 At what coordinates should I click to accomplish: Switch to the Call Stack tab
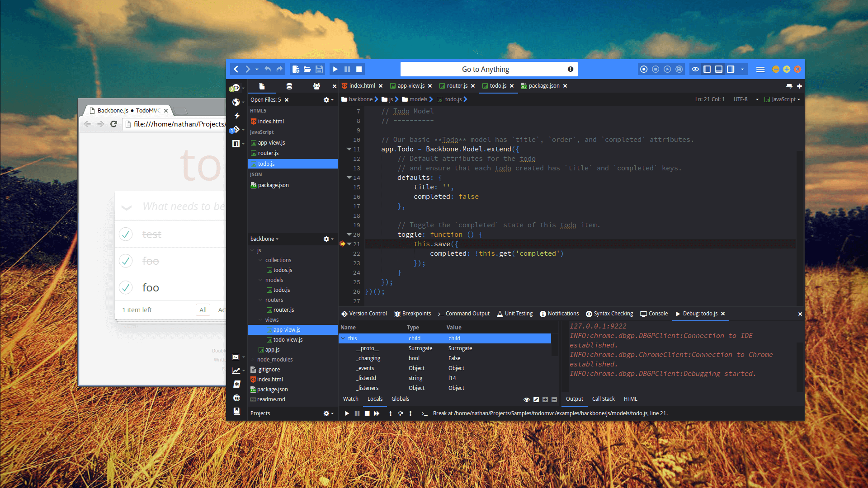(x=604, y=399)
